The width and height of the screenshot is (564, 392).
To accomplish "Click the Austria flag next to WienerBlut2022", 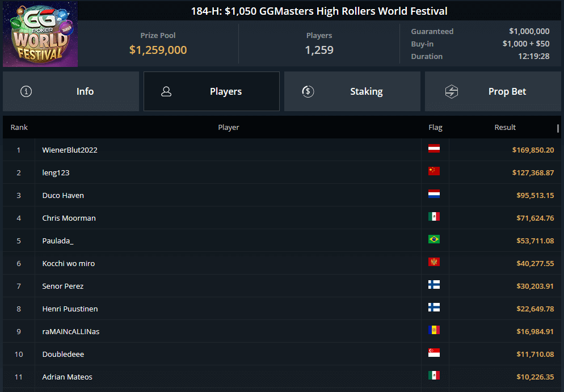I will coord(434,149).
